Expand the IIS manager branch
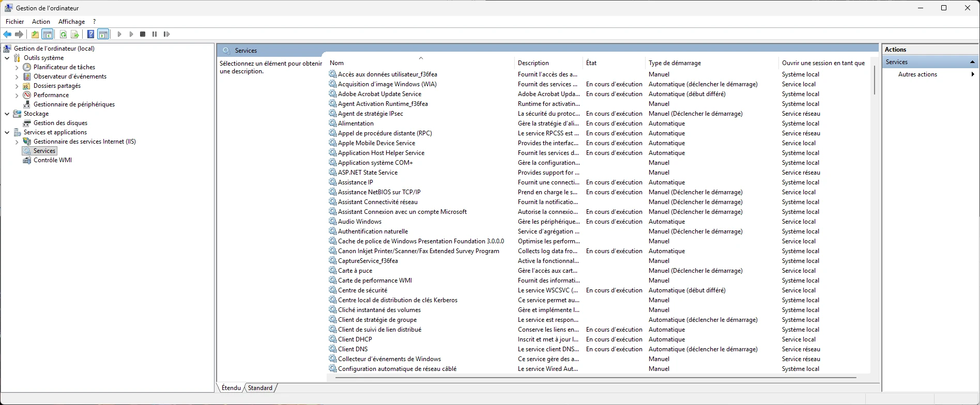This screenshot has width=980, height=405. (17, 142)
